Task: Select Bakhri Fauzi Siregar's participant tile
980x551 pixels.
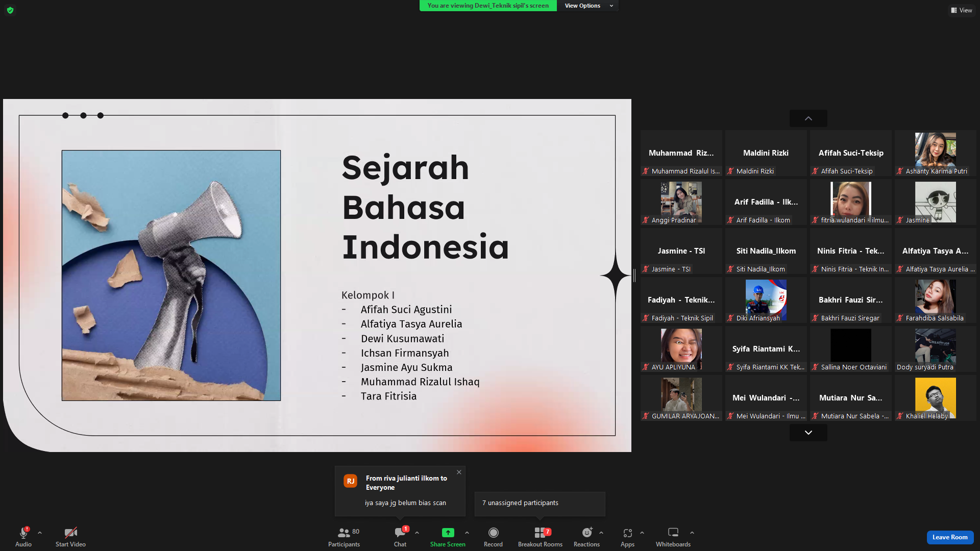Action: 851,300
